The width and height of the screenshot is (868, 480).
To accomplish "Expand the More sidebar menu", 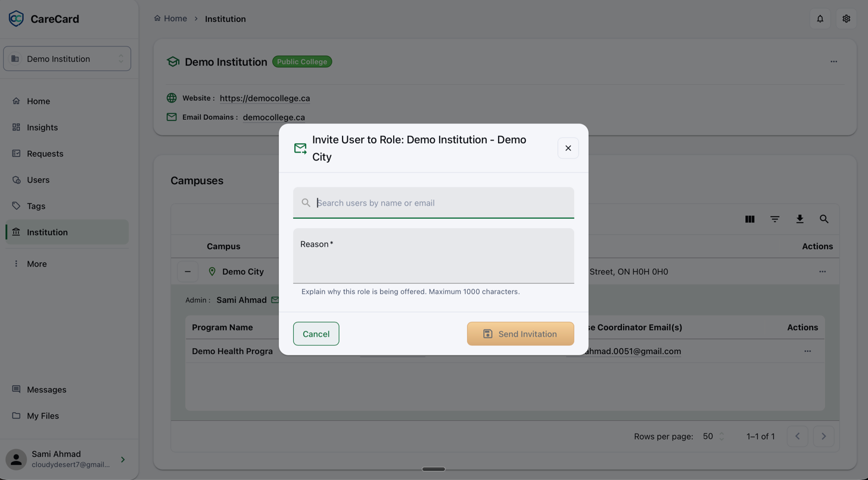I will click(x=67, y=264).
